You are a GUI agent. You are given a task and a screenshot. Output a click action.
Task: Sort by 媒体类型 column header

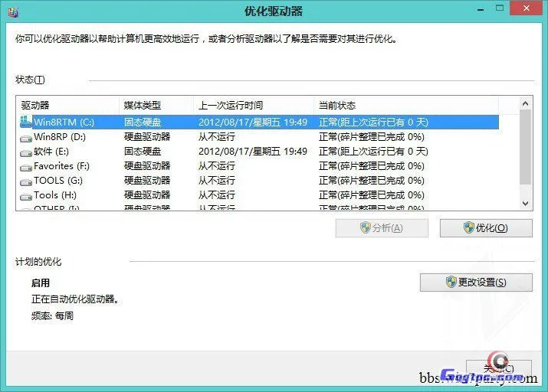click(x=156, y=105)
